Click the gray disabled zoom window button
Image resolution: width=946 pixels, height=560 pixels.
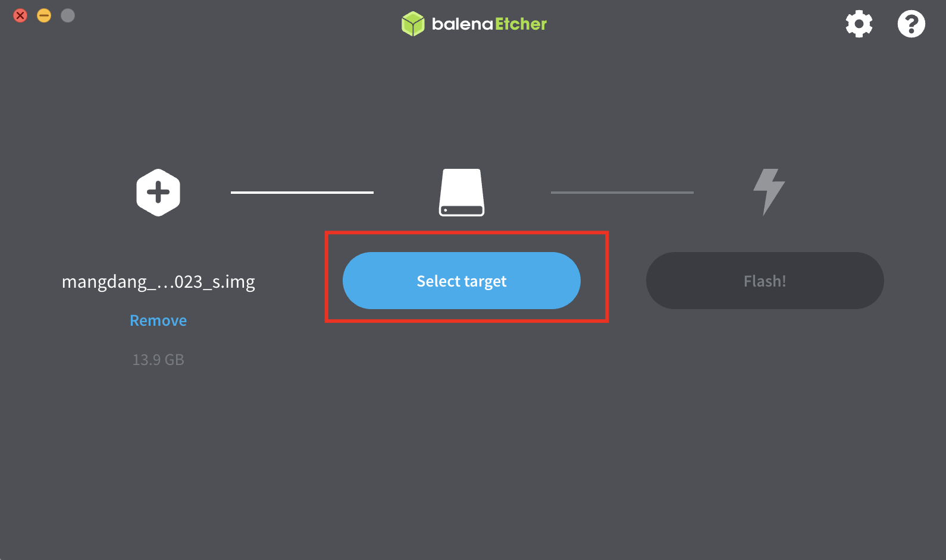coord(68,15)
